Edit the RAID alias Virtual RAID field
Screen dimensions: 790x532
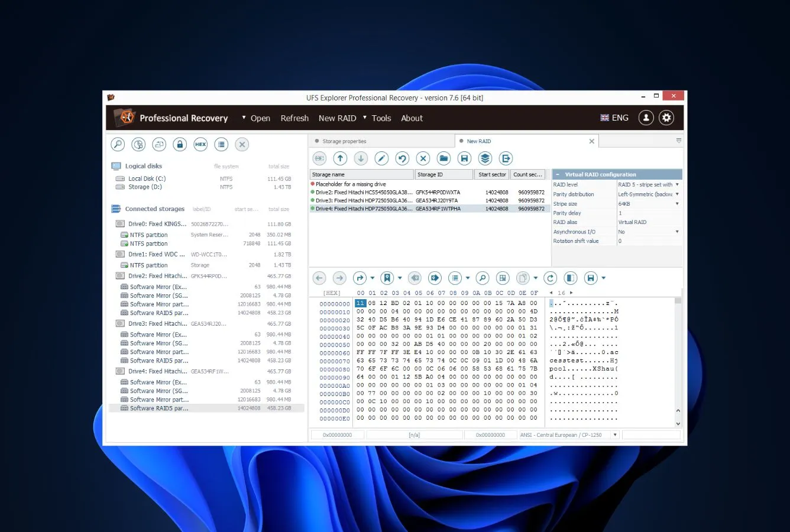[x=649, y=222]
